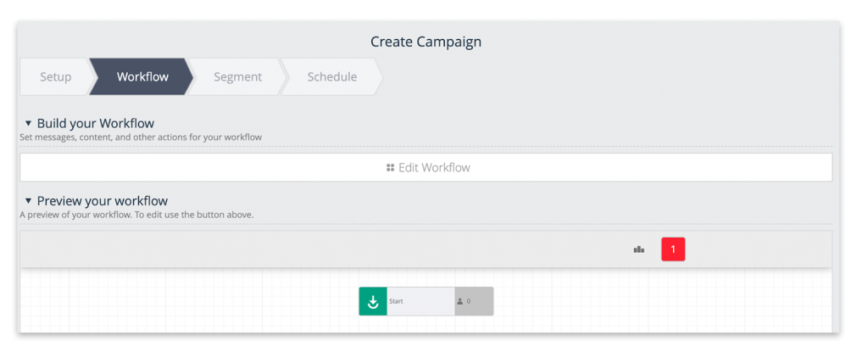Click the Preview your workflow heading text

point(103,200)
